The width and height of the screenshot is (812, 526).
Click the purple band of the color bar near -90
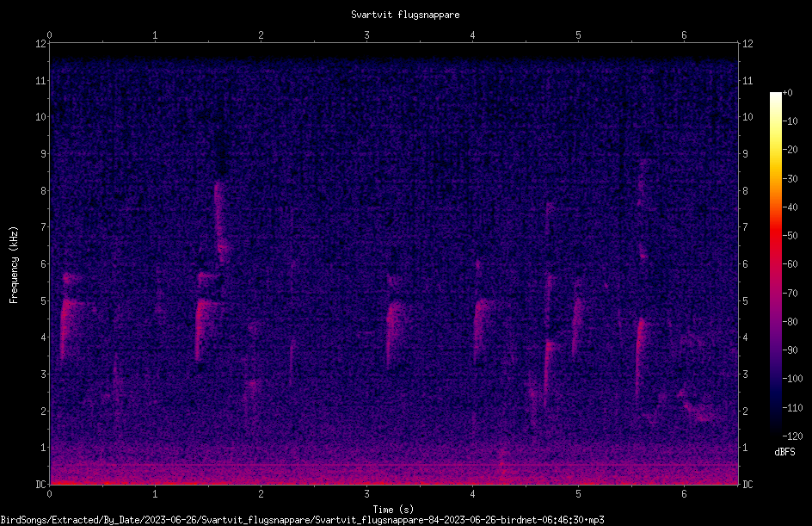click(775, 350)
